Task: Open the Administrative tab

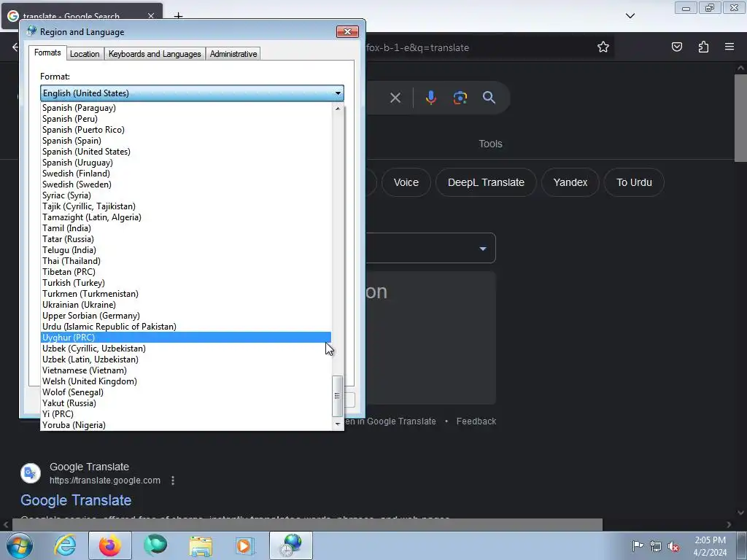Action: 233,54
